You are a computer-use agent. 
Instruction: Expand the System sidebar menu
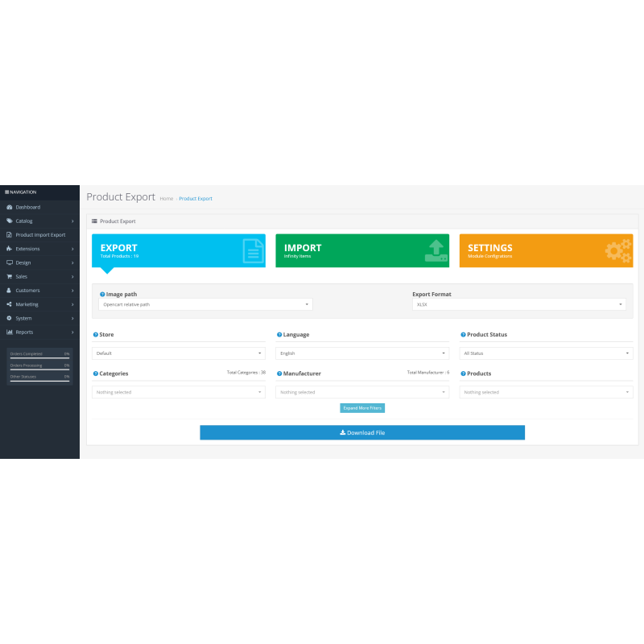click(x=11, y=318)
